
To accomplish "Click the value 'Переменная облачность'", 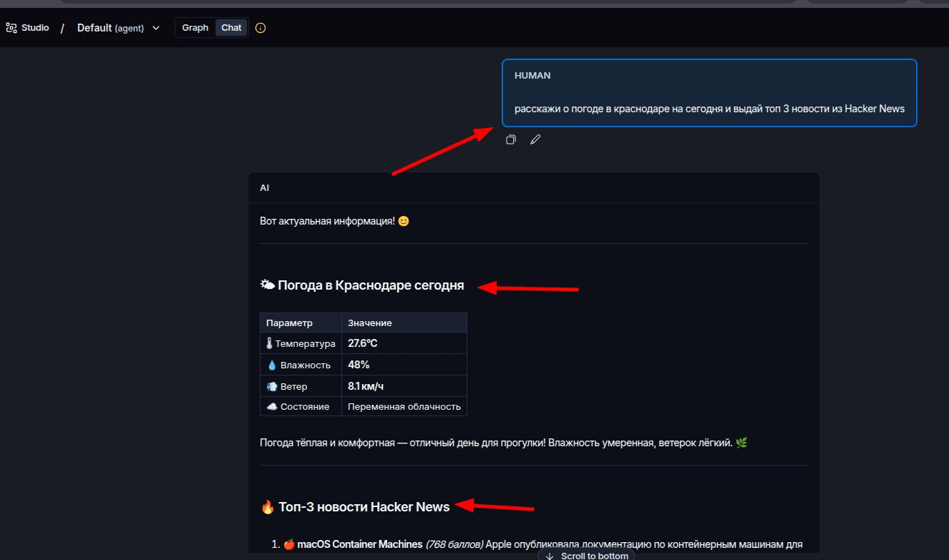I will pos(404,406).
